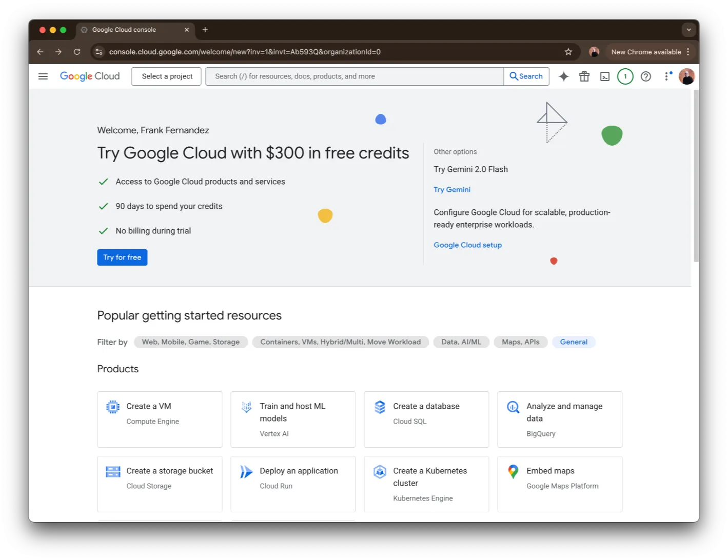Open the Google account avatar in console header
This screenshot has height=560, width=728.
pyautogui.click(x=686, y=76)
